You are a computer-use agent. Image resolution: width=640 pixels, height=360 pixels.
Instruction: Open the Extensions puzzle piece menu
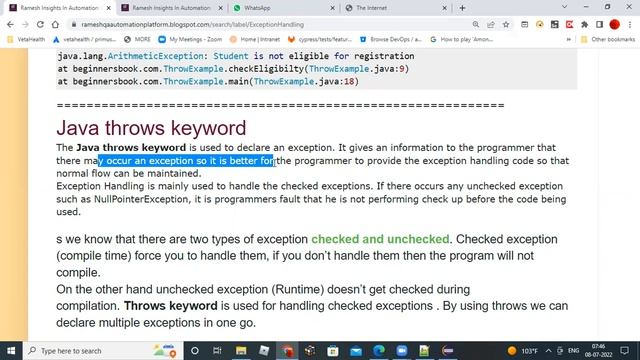(584, 24)
